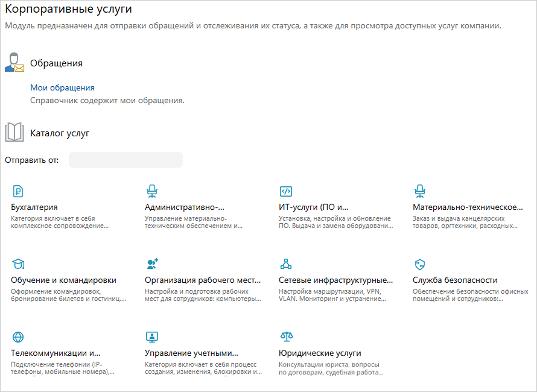The height and width of the screenshot is (392, 537).
Task: Click the Обращения person-envelope icon
Action: tap(14, 63)
